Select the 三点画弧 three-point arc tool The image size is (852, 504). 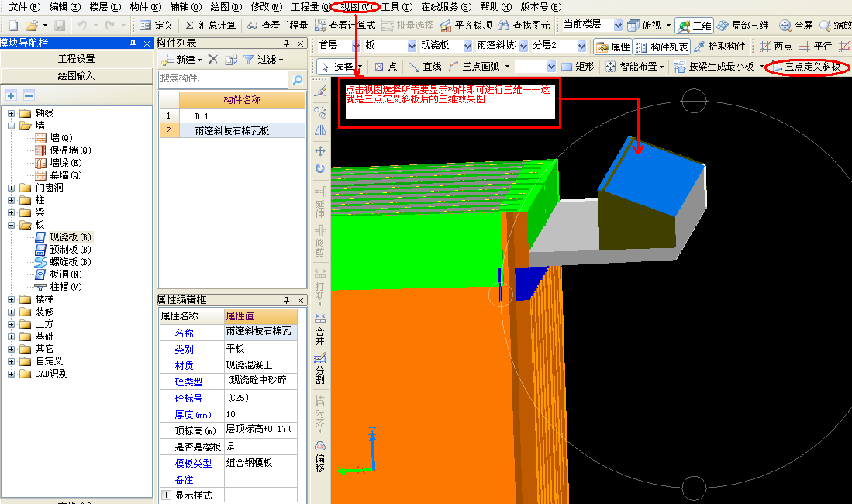[x=475, y=67]
